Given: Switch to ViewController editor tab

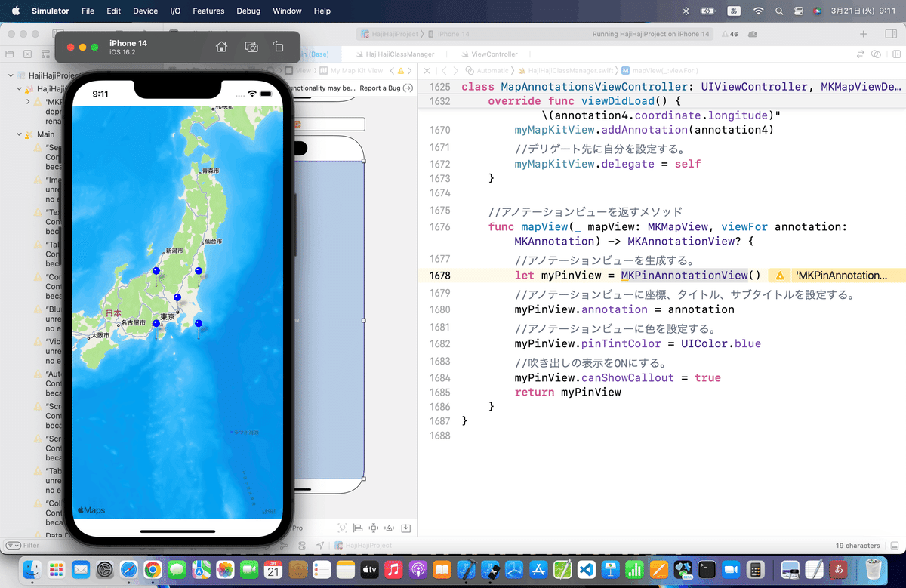Looking at the screenshot, I should point(488,54).
